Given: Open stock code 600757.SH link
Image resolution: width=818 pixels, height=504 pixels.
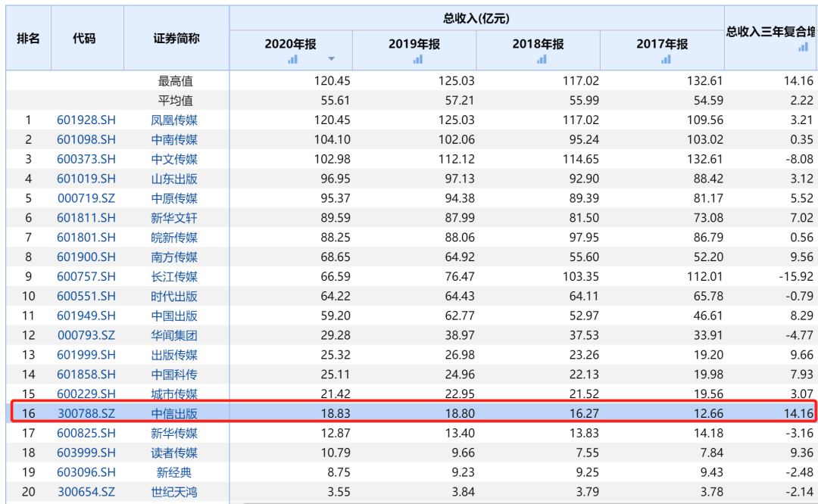Looking at the screenshot, I should tap(86, 276).
